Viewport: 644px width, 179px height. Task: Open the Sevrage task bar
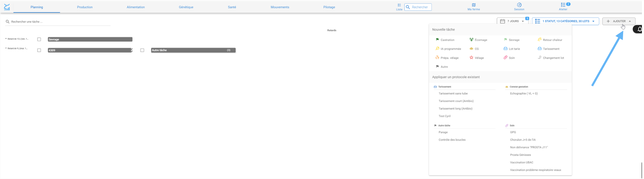(90, 39)
